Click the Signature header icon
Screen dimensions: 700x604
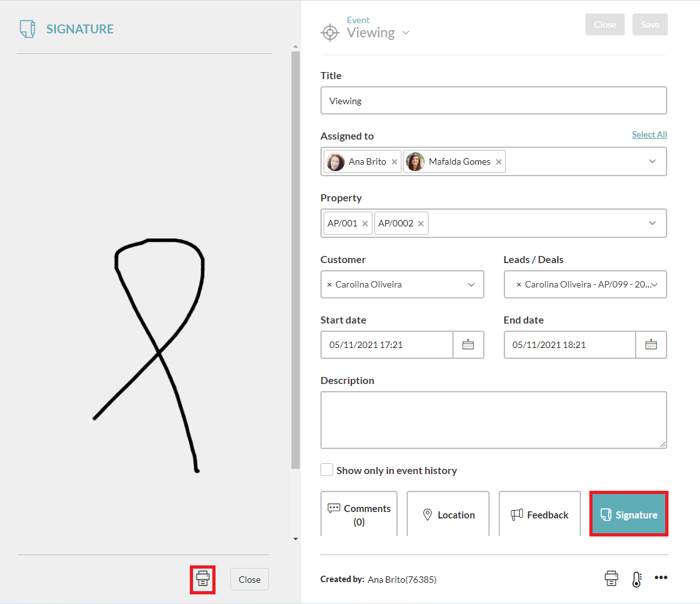(x=28, y=29)
